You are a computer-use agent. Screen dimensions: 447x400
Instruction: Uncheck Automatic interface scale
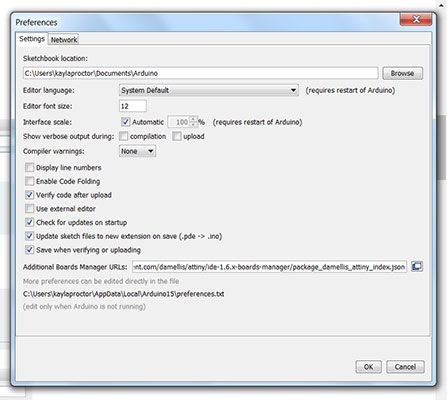[125, 122]
